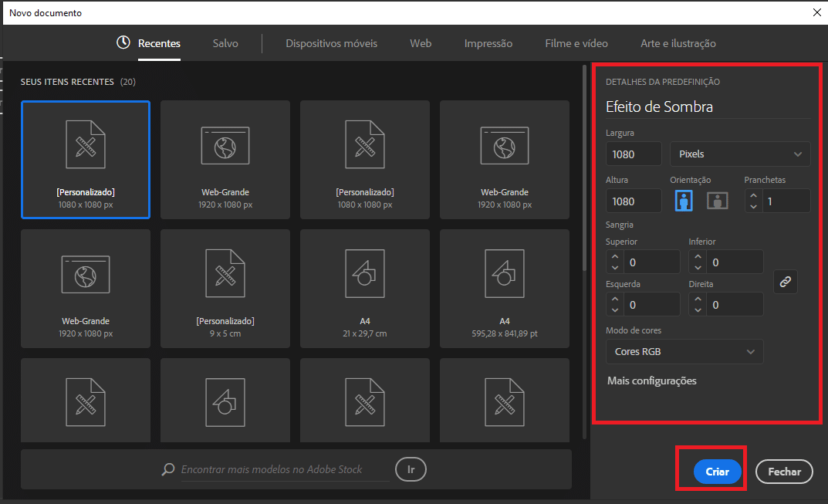Image resolution: width=828 pixels, height=504 pixels.
Task: Click the clock icon beside Recentes
Action: coord(123,43)
